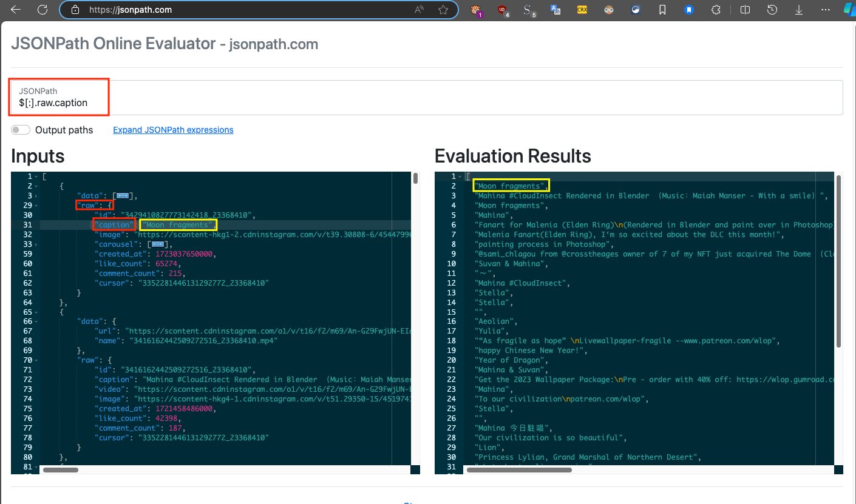Open browser history clock icon
Screen dimensions: 856x504
tap(772, 10)
